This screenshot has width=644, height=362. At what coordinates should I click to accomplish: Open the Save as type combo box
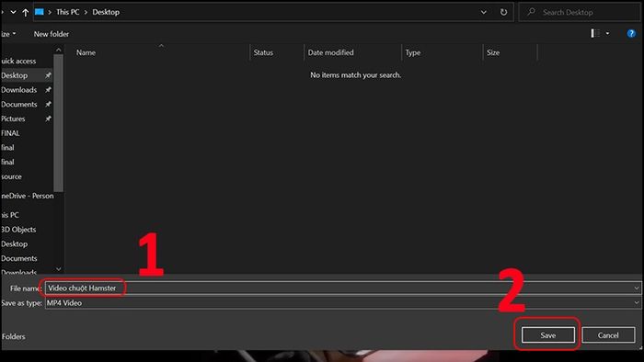343,303
